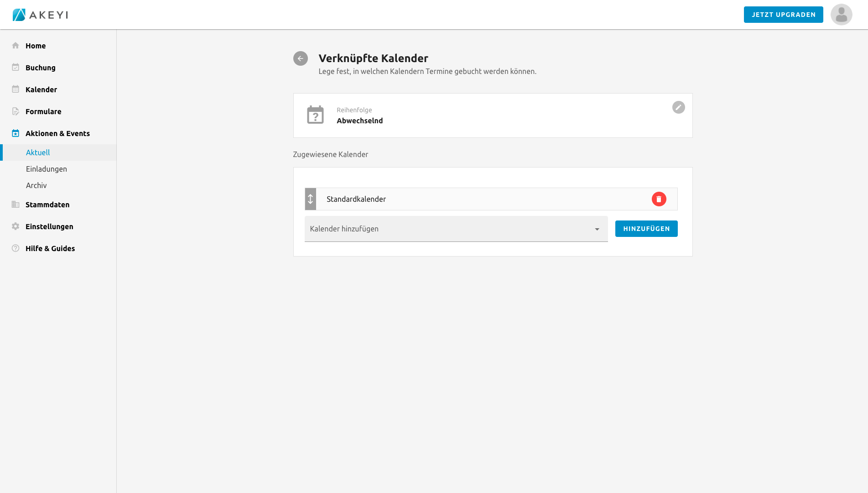Image resolution: width=868 pixels, height=493 pixels.
Task: Open the user profile avatar
Action: click(x=841, y=15)
